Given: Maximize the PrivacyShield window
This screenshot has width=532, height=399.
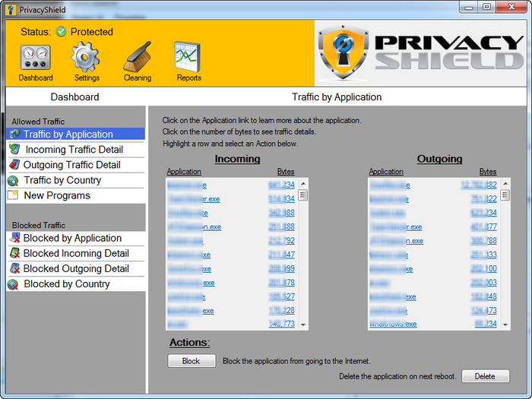Looking at the screenshot, I should (x=486, y=7).
